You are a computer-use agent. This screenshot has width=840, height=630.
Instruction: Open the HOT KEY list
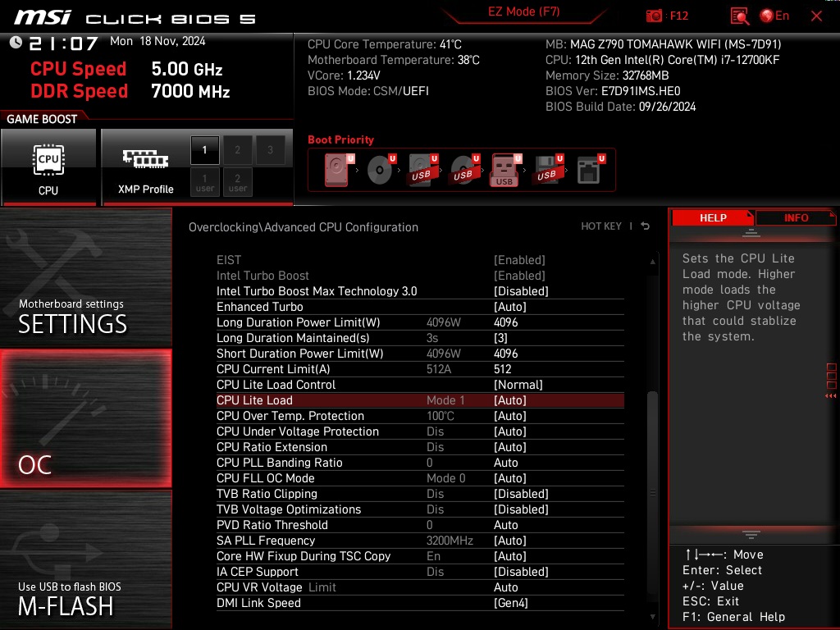point(601,226)
